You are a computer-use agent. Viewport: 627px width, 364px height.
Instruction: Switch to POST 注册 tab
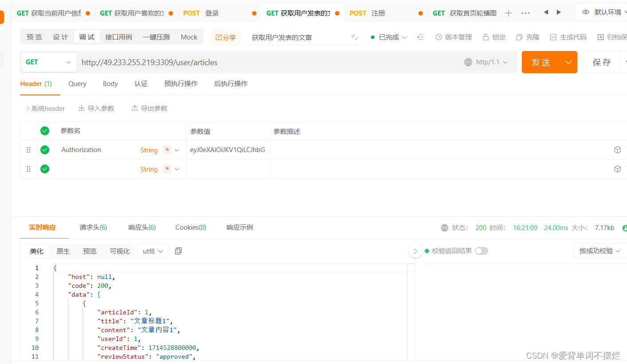(386, 13)
